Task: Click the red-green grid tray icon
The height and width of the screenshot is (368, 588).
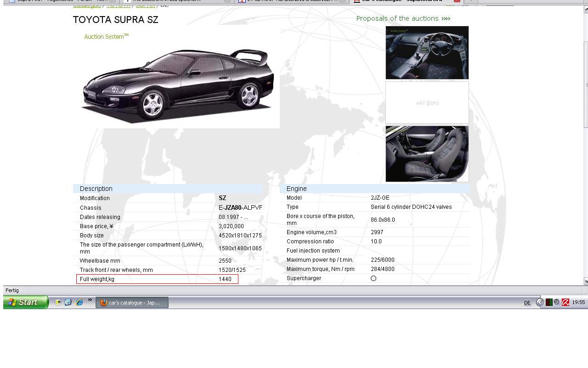Action: [x=549, y=302]
